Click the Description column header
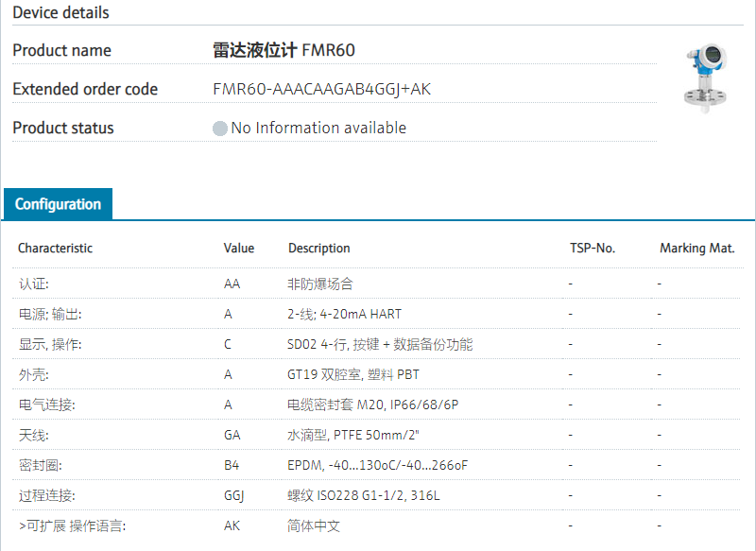Viewport: 756px width, 551px height. click(318, 249)
